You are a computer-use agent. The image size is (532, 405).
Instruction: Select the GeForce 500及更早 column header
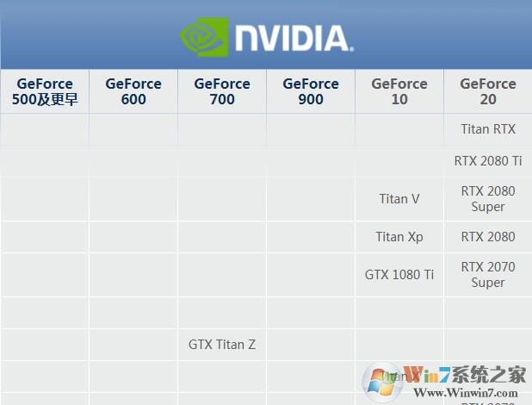(x=45, y=91)
